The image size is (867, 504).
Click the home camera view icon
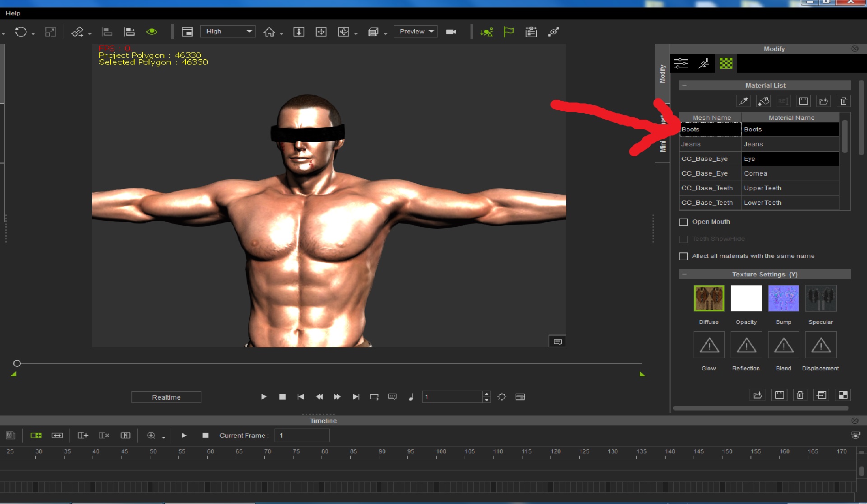(269, 32)
